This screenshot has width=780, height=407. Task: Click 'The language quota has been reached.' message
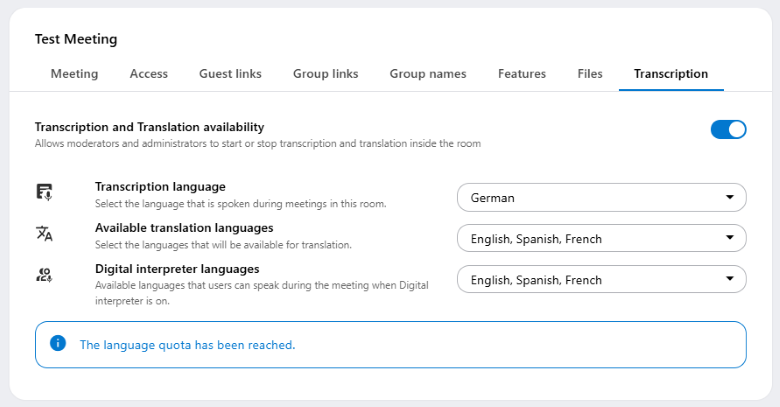[188, 345]
